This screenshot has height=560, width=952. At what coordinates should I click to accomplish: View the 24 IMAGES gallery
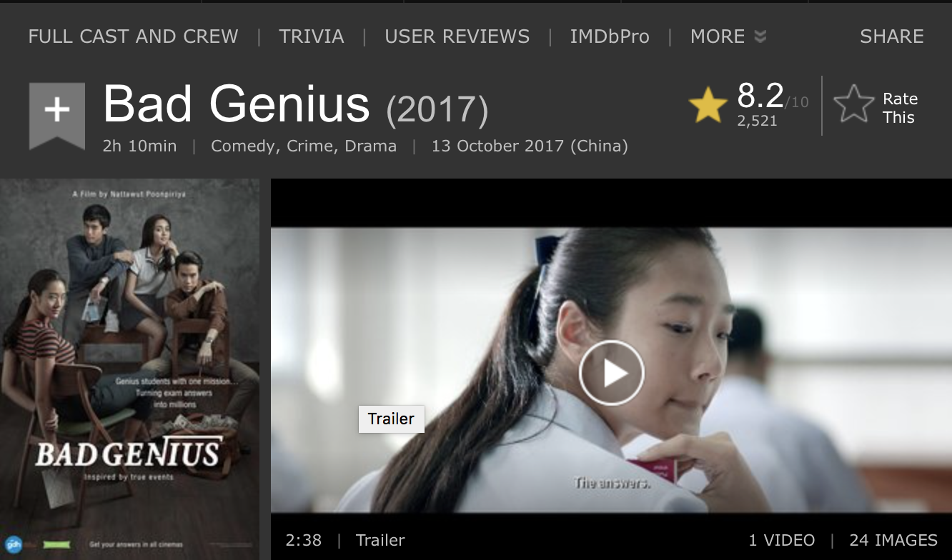pyautogui.click(x=893, y=540)
